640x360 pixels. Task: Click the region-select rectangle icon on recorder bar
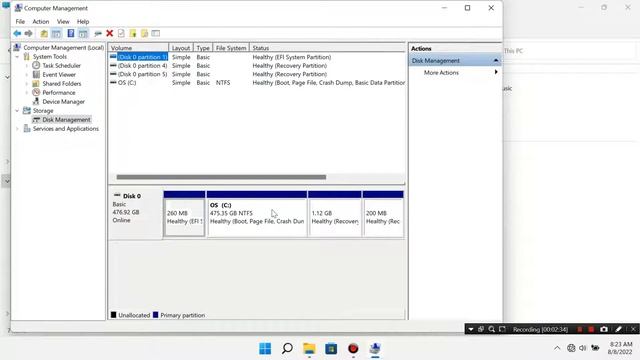coord(502,329)
